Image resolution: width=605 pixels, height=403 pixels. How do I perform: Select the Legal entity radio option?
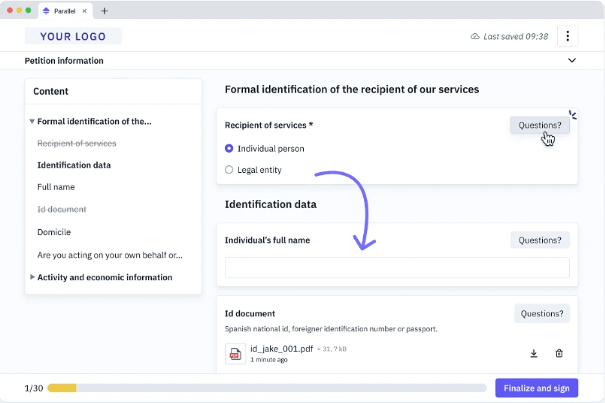tap(229, 170)
